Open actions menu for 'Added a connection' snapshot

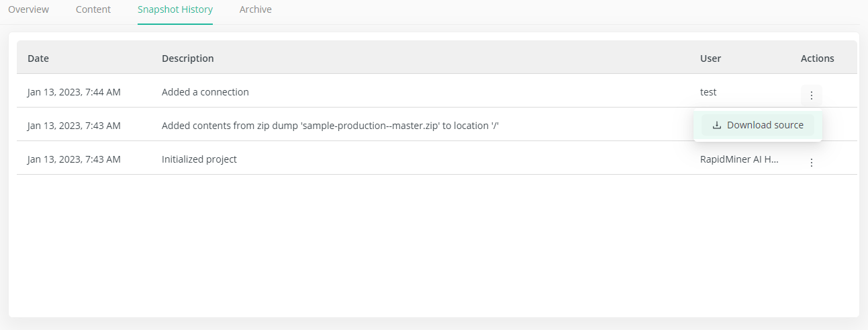pos(811,95)
